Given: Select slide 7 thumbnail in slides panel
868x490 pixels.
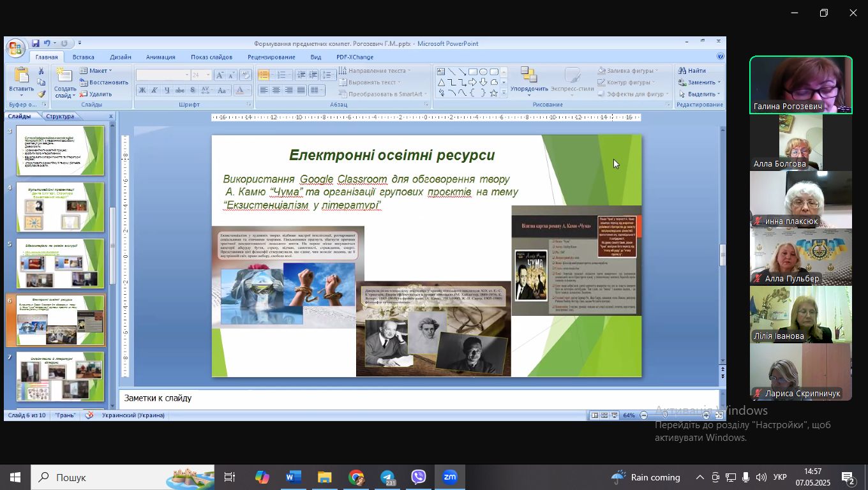Looking at the screenshot, I should [x=59, y=376].
